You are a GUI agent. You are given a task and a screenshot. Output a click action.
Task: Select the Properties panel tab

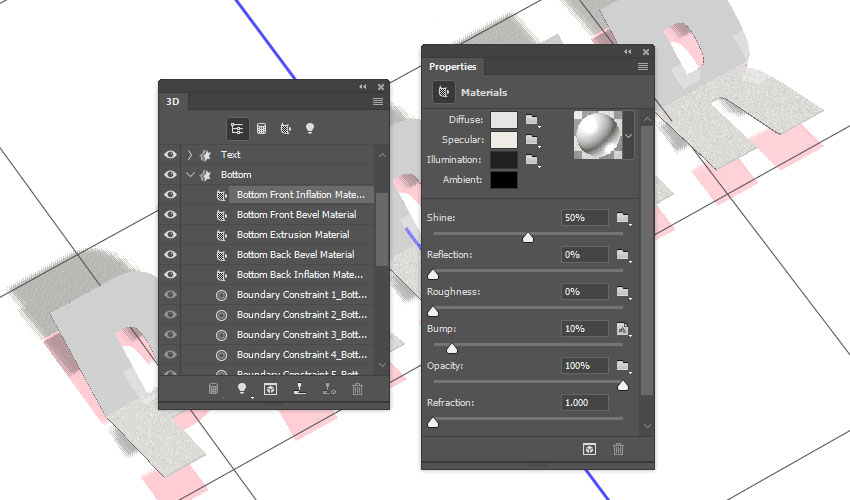tap(453, 67)
